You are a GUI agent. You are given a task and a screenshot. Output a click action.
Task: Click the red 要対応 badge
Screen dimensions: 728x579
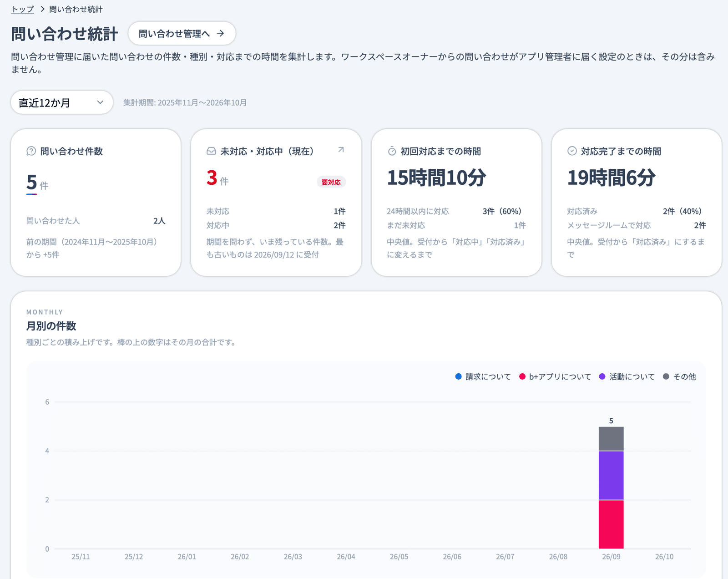331,182
